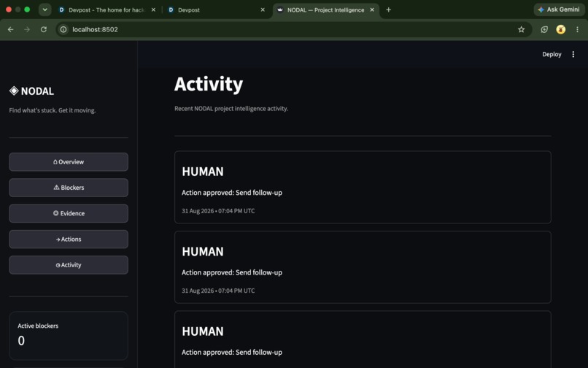Open the Activity page in the sidebar
This screenshot has width=588, height=368.
[x=69, y=265]
